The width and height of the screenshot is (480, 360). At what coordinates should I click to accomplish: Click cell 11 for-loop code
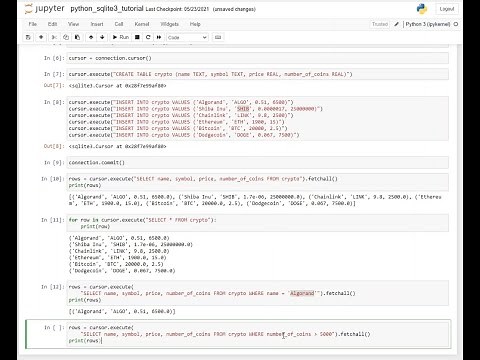258,223
